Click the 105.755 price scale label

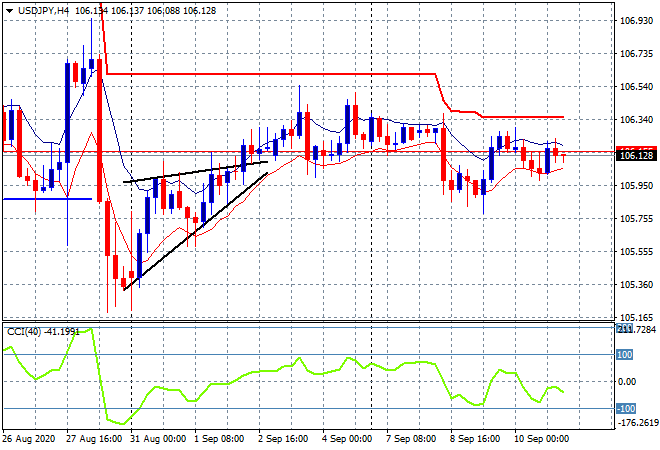(x=636, y=218)
